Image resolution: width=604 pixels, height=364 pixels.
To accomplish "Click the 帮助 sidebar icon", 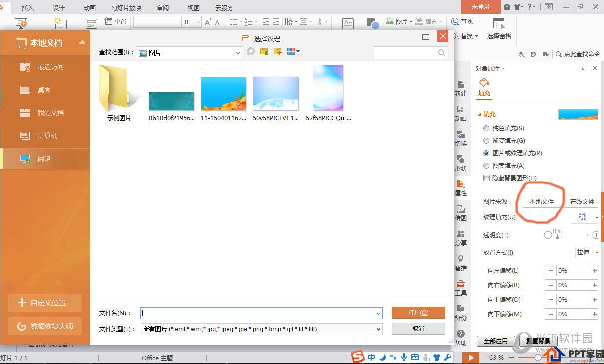I will click(461, 338).
